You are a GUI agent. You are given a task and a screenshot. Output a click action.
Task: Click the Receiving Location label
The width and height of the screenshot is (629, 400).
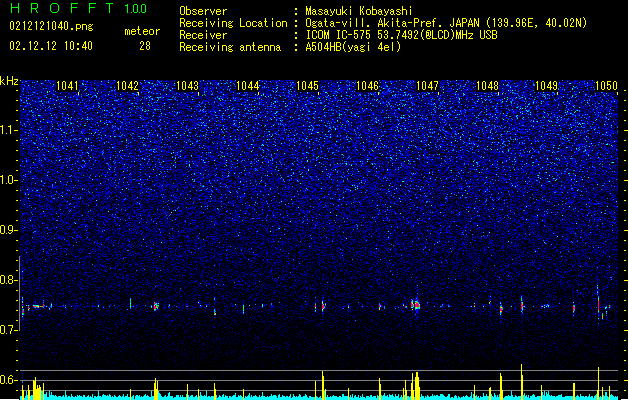pos(233,23)
